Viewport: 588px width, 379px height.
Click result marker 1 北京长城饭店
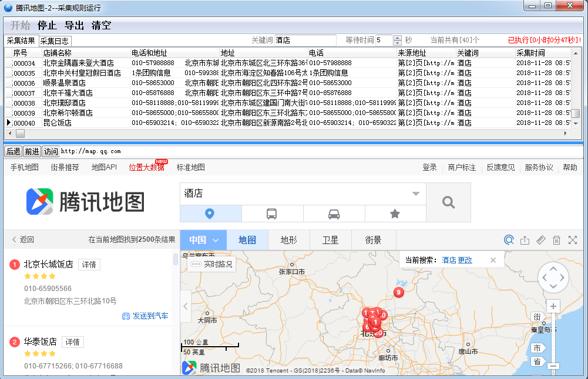pyautogui.click(x=14, y=265)
